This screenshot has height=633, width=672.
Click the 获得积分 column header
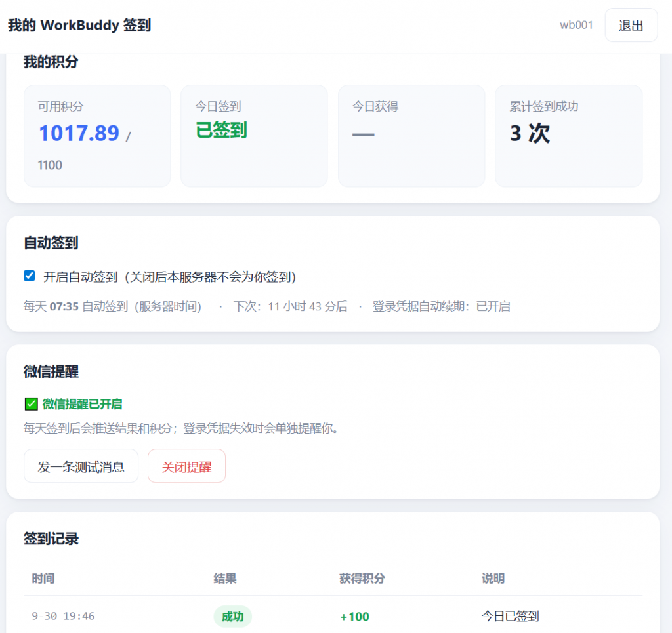362,579
